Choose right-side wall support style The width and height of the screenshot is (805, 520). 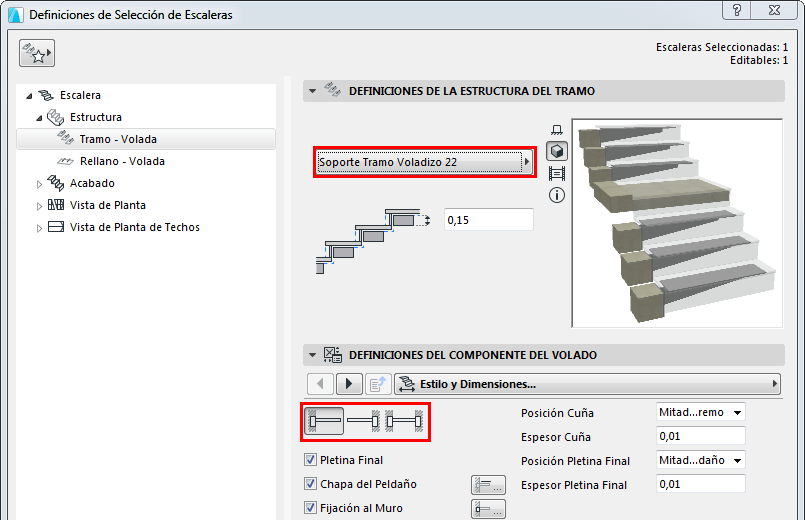[363, 421]
